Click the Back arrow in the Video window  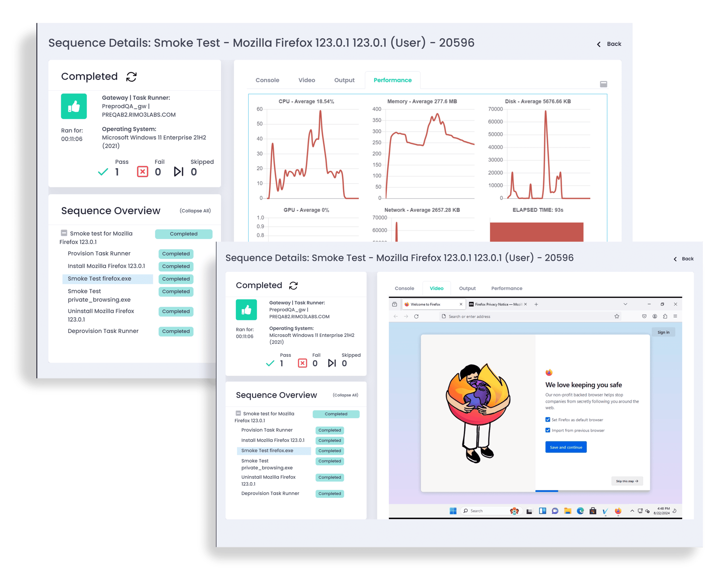(x=675, y=259)
